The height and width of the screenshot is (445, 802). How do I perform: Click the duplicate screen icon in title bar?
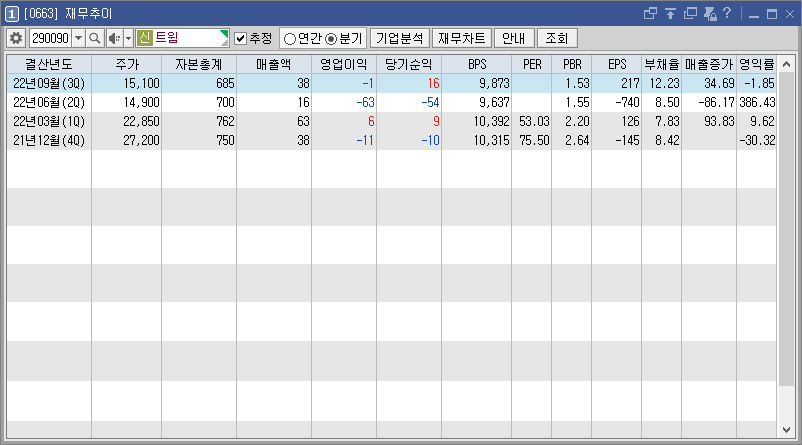click(690, 14)
